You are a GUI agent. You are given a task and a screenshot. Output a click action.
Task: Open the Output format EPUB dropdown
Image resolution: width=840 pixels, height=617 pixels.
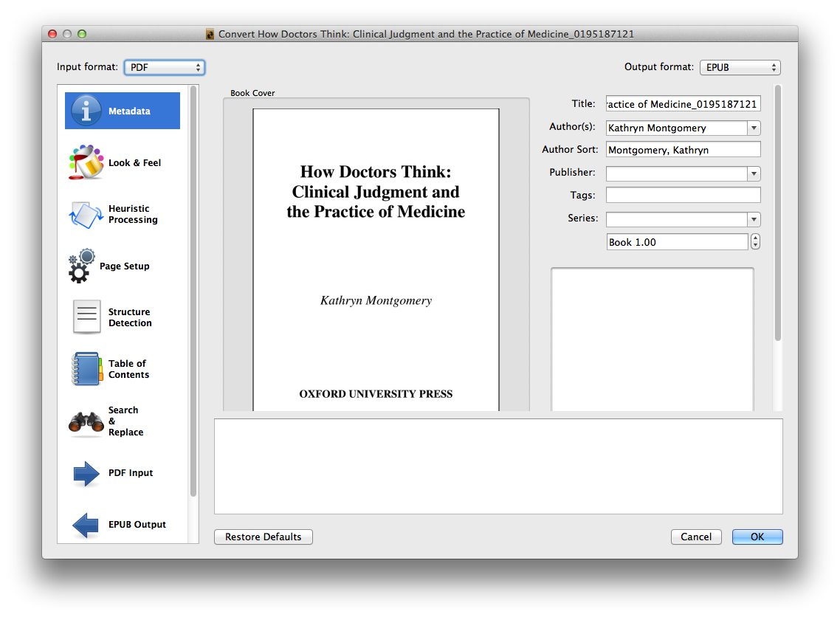pyautogui.click(x=740, y=67)
